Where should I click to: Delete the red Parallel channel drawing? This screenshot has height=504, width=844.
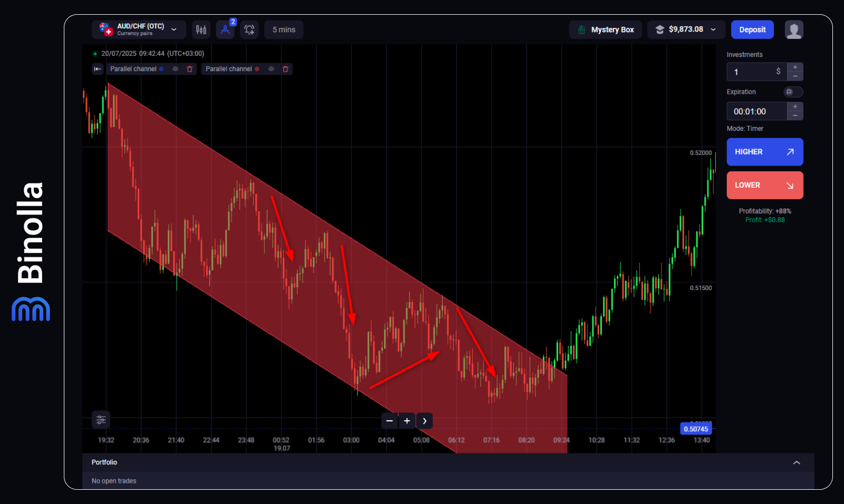285,69
